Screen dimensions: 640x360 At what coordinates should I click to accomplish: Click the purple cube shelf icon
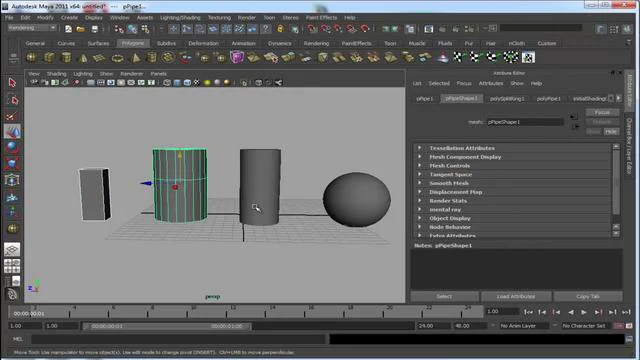(237, 57)
